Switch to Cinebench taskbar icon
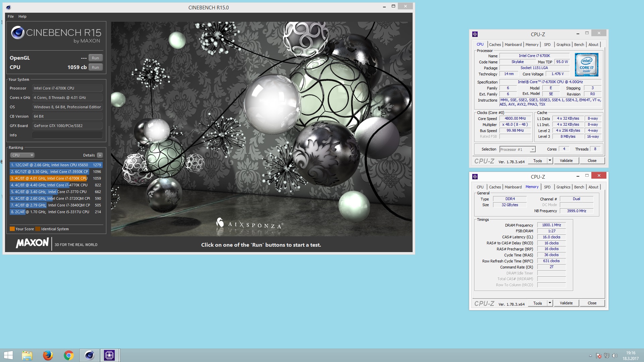This screenshot has width=644, height=362. 89,355
